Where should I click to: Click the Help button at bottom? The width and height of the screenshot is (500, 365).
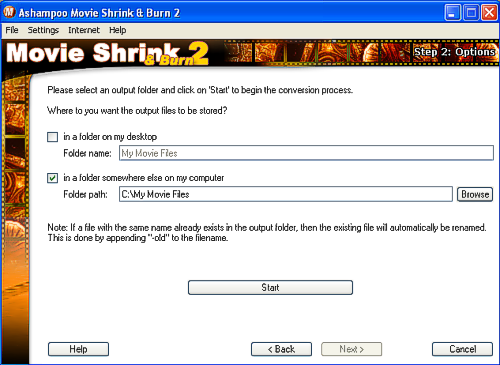(x=78, y=349)
